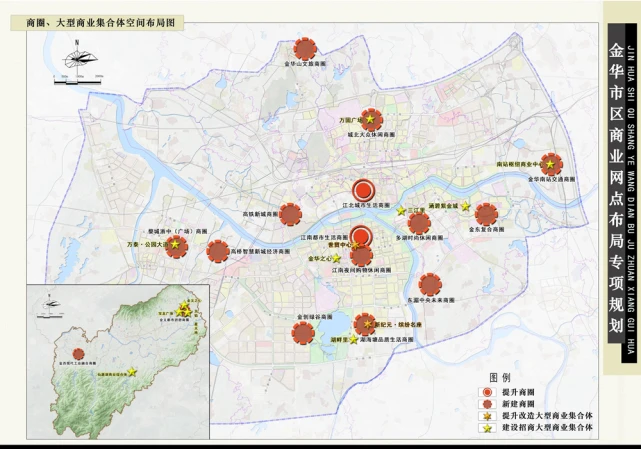641x449 pixels.
Task: Select the 万泰·公园大道 star marker
Action: coord(176,244)
